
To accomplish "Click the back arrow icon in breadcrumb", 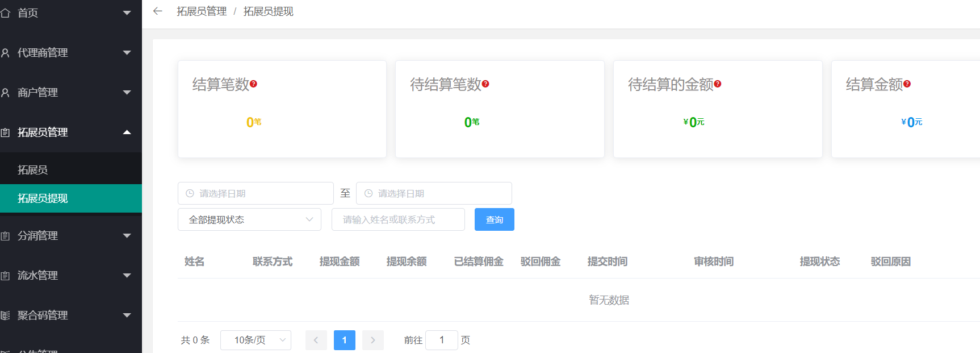I will click(158, 11).
